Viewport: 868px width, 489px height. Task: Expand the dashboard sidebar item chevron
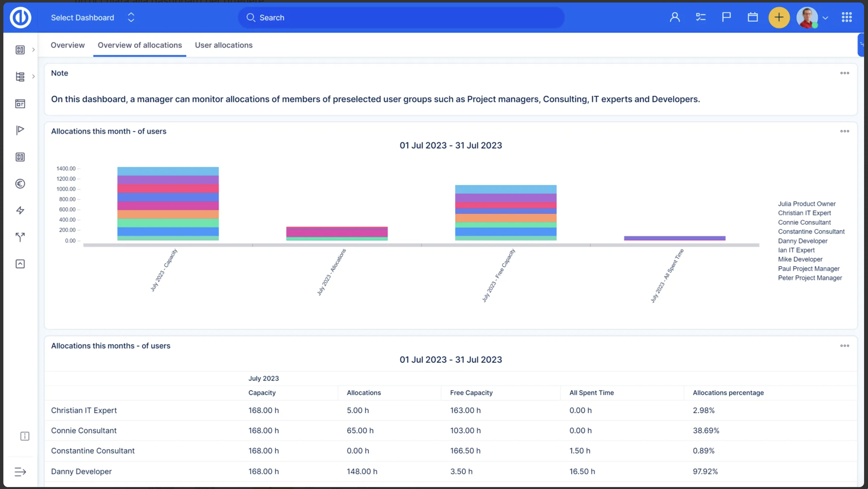[33, 50]
